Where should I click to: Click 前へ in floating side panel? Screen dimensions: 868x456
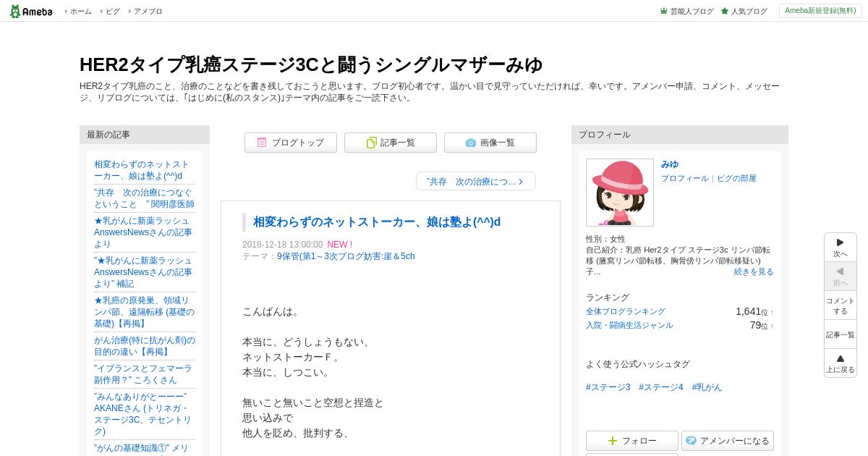[x=841, y=276]
